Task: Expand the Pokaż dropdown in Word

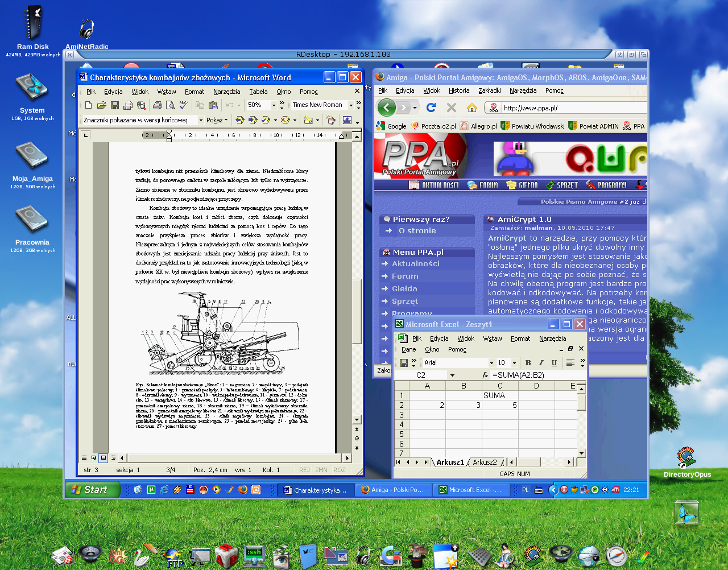Action: pos(217,120)
